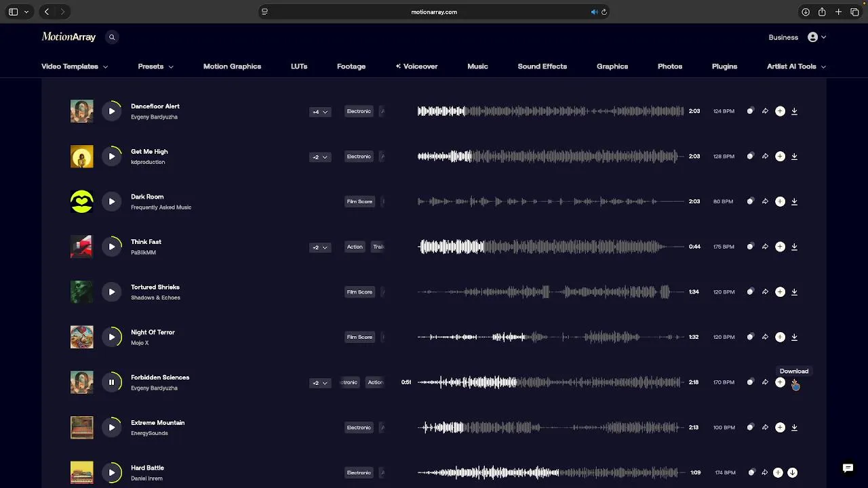Find tracks similar to Tortured Shrieks
This screenshot has height=488, width=868.
(750, 292)
